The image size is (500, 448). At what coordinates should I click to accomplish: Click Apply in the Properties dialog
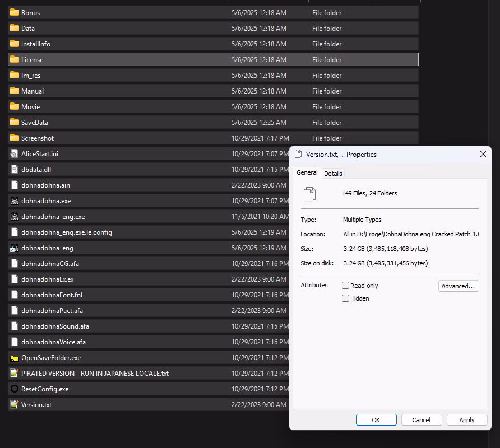[x=466, y=420]
